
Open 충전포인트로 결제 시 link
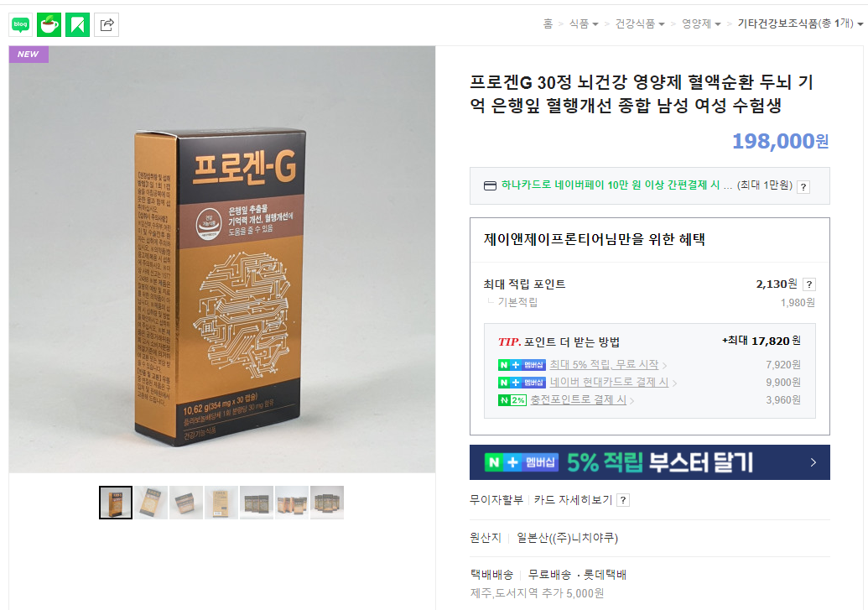578,400
